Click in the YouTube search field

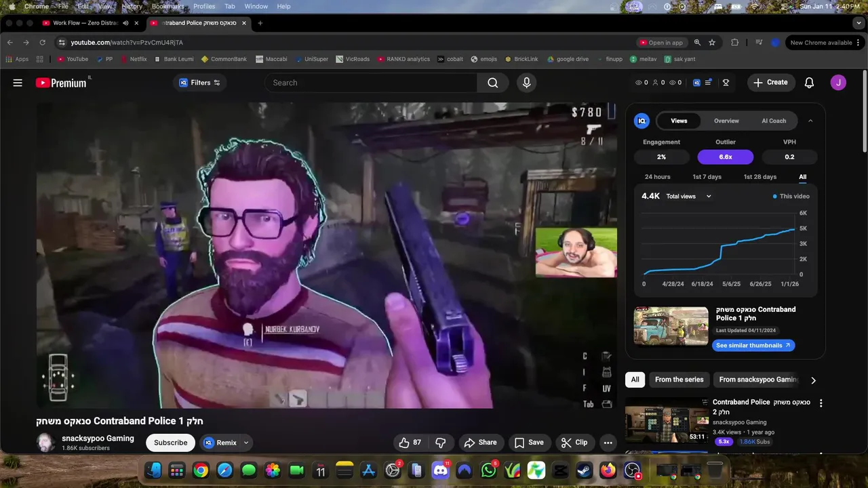pos(371,83)
